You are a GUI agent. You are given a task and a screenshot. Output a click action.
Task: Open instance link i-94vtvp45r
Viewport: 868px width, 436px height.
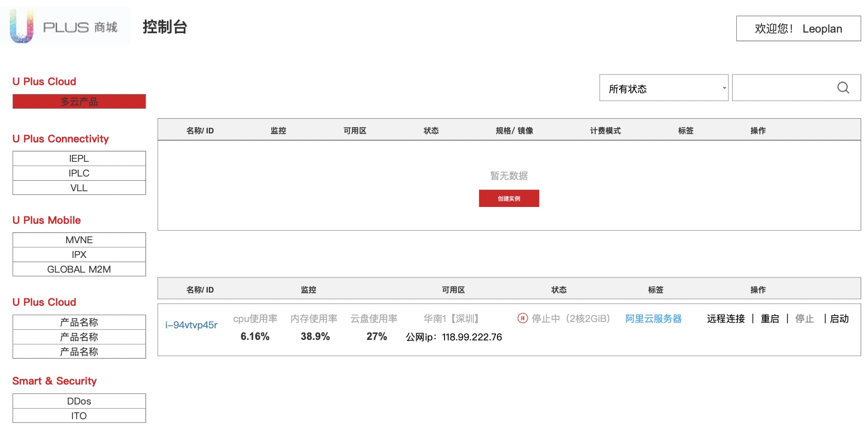(x=191, y=325)
